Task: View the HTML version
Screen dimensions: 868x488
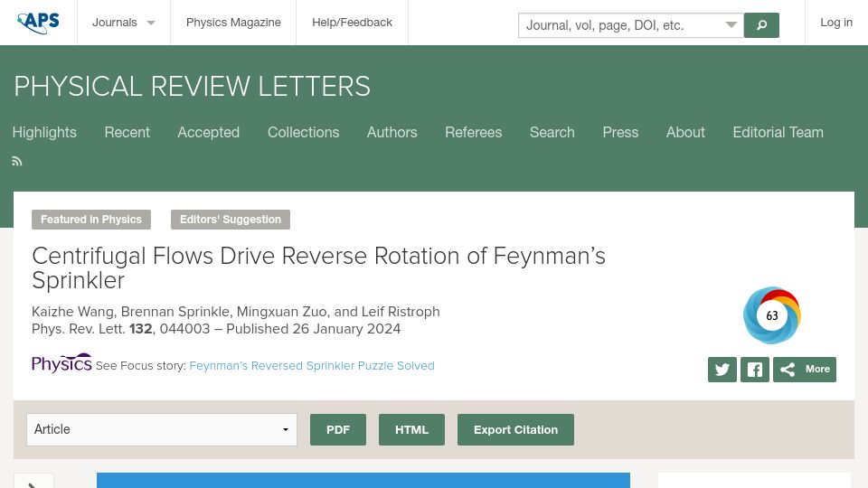Action: 411,430
